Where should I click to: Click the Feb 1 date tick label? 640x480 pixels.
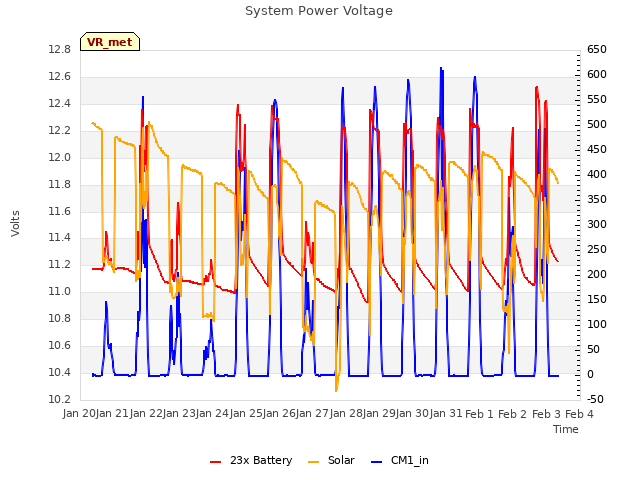[x=479, y=414]
